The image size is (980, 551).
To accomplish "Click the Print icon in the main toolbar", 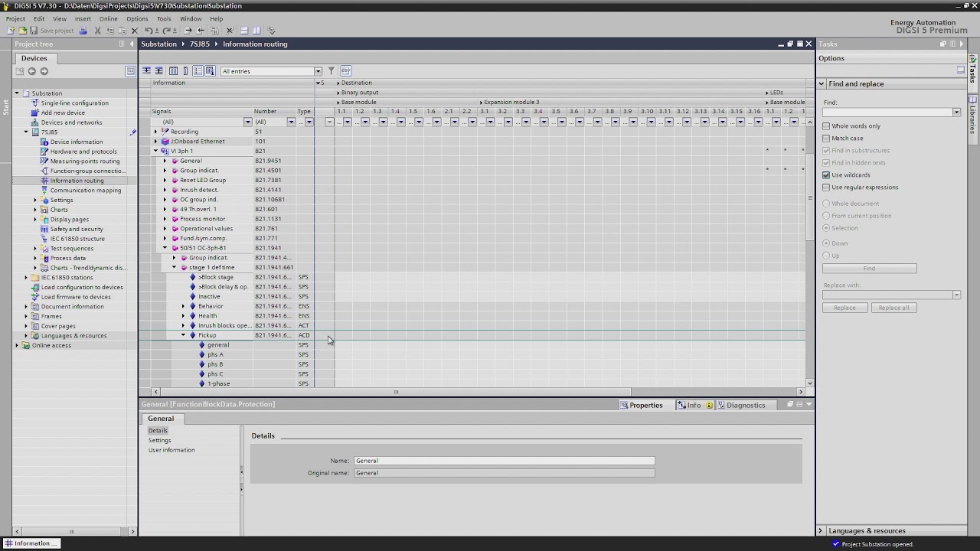I will (82, 31).
